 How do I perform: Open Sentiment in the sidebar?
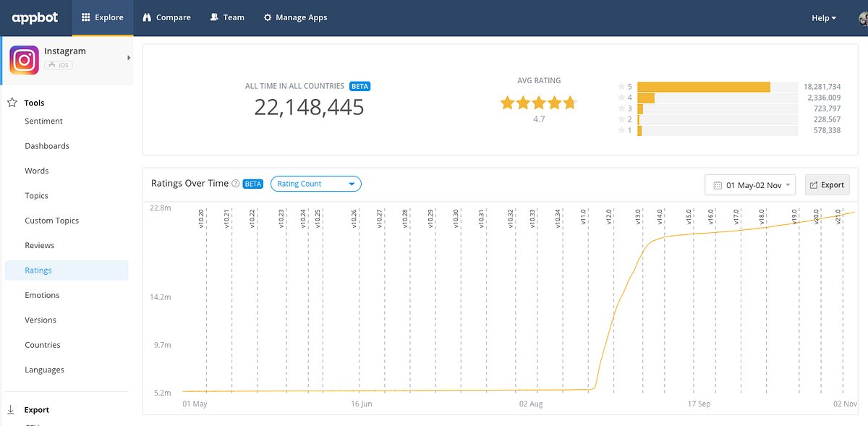coord(43,121)
